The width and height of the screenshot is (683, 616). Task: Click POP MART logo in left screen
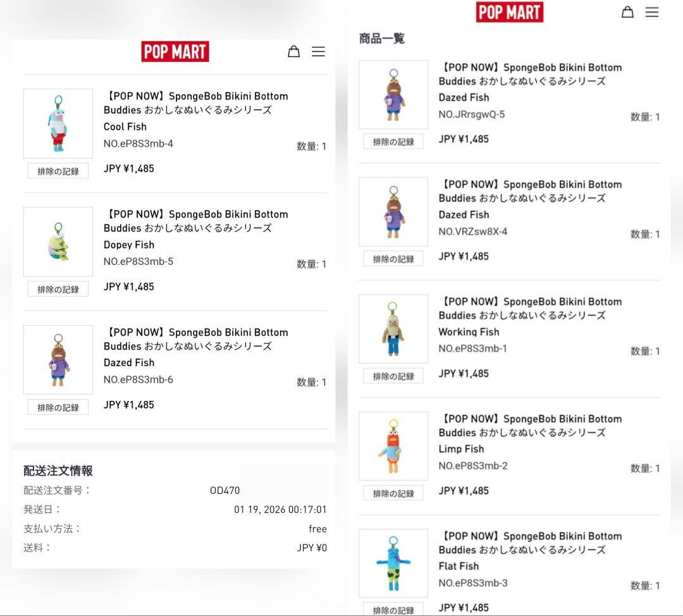pos(175,51)
